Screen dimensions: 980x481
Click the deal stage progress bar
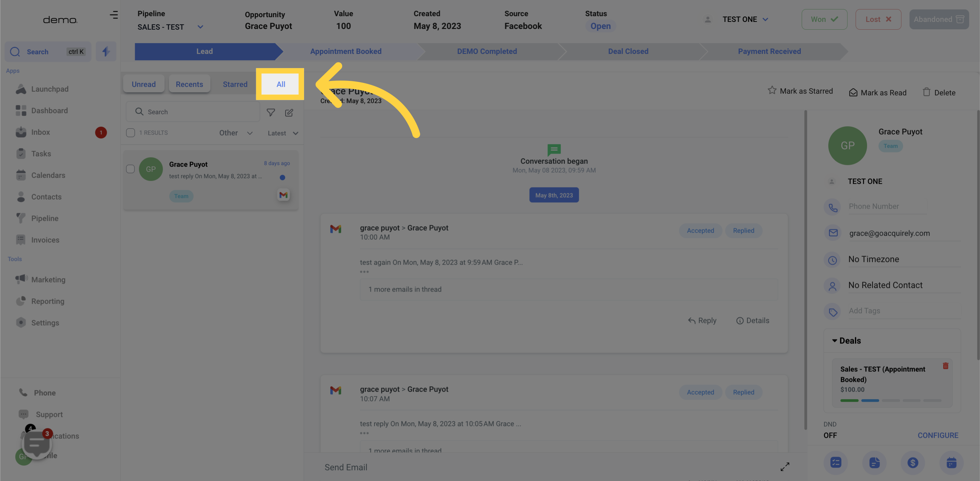[891, 400]
